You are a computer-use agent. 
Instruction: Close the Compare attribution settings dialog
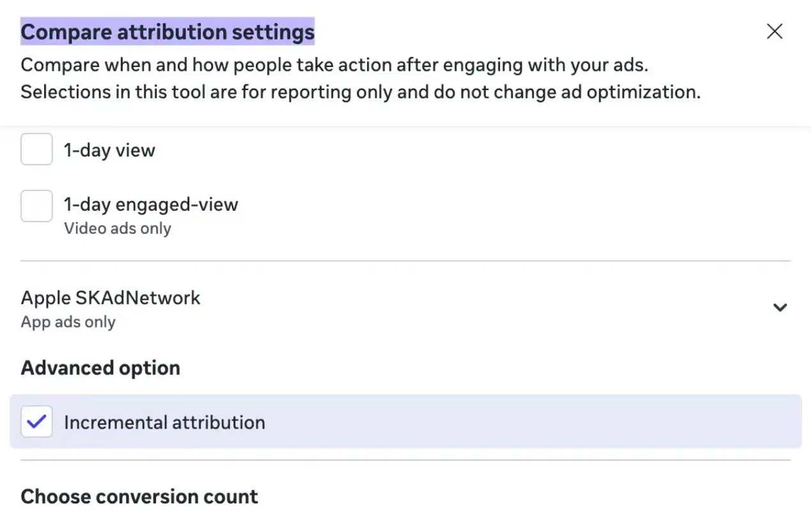774,31
